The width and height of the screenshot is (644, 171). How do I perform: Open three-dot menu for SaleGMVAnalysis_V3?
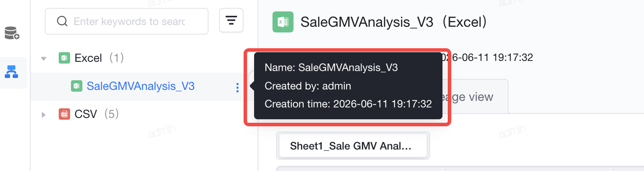(x=237, y=88)
